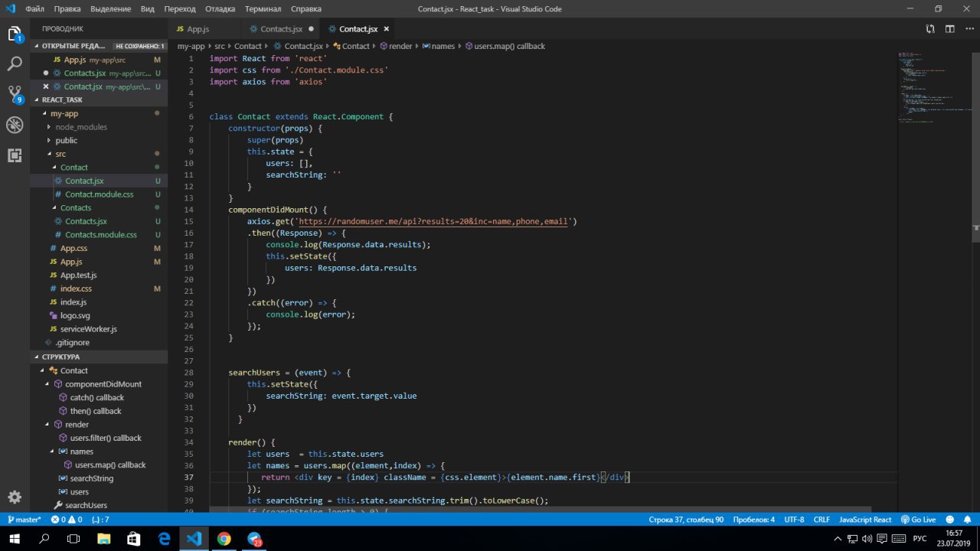Open the Debug view in activity bar
The width and height of the screenshot is (980, 551).
[15, 125]
